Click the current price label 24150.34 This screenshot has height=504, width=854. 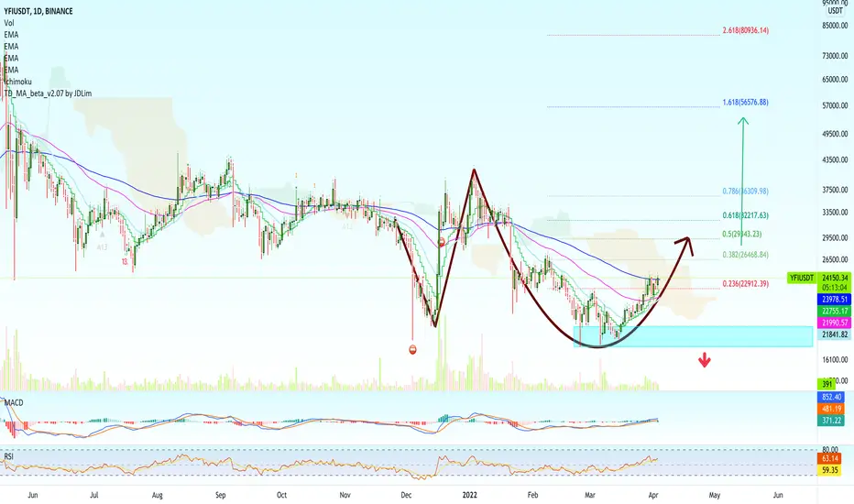(835, 278)
